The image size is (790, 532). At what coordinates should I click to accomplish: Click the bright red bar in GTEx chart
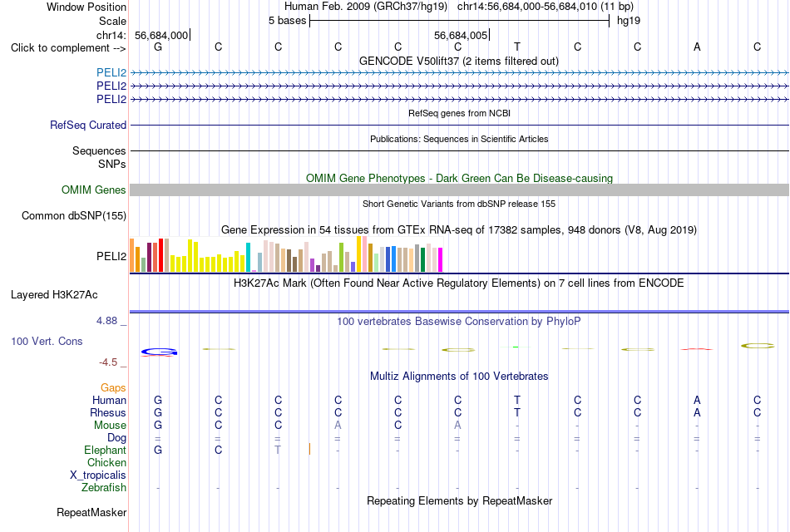160,255
